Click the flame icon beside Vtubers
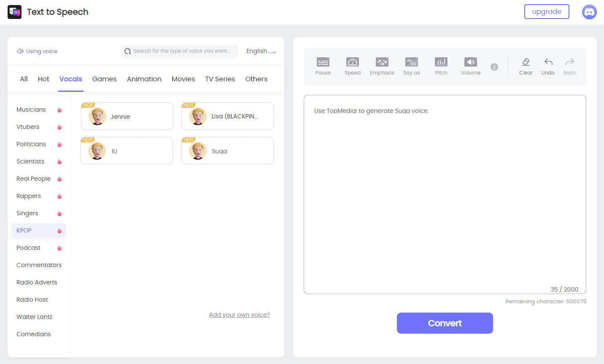The image size is (604, 364). [x=59, y=127]
